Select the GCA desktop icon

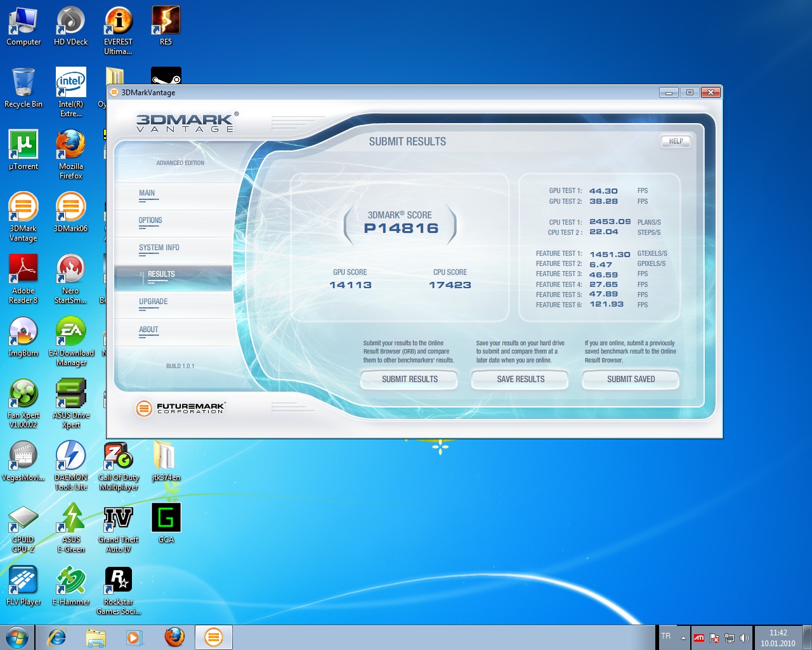(x=166, y=524)
